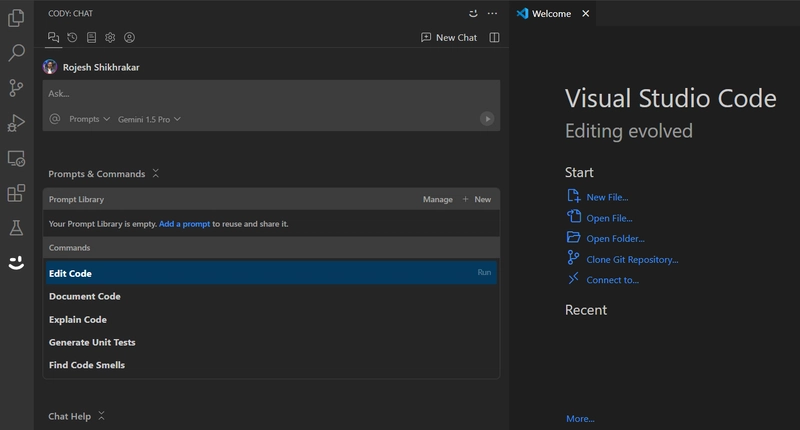Screen dimensions: 800x430
Task: Open the Extensions view icon
Action: click(x=16, y=193)
